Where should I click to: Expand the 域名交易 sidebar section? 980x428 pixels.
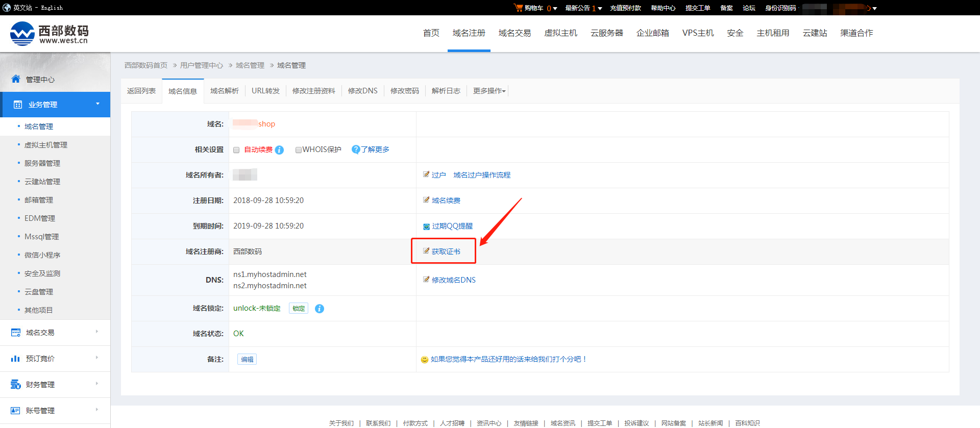click(x=55, y=333)
